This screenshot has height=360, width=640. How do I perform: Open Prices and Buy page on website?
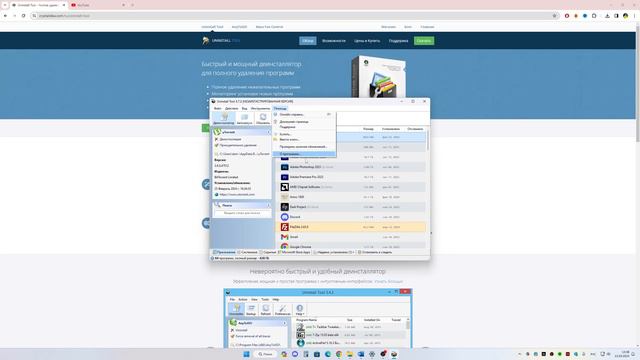tap(367, 41)
